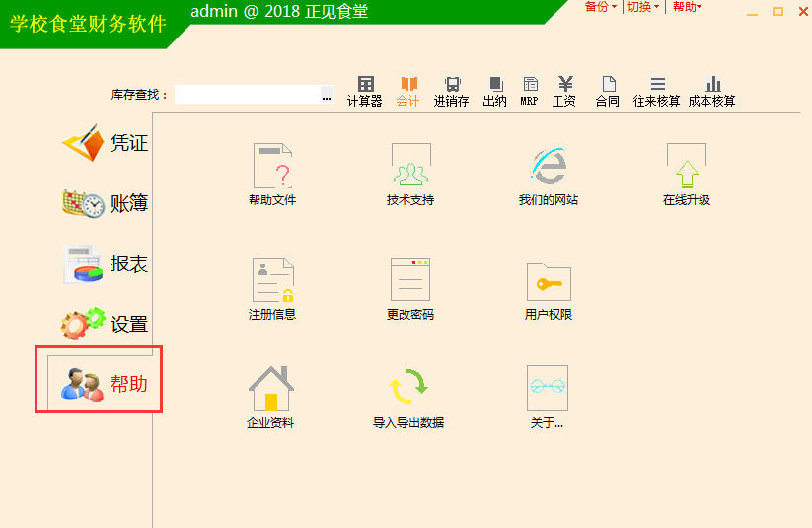The height and width of the screenshot is (528, 812).
Task: Expand the 帮助 dropdown in the title bar
Action: [688, 7]
